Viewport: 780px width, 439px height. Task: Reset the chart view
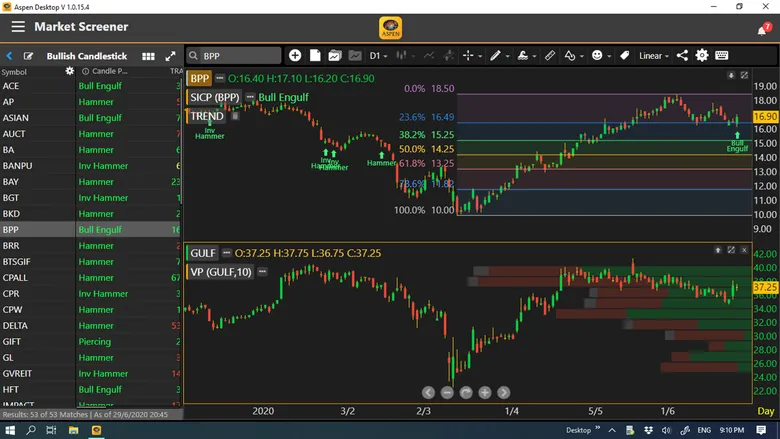point(466,393)
